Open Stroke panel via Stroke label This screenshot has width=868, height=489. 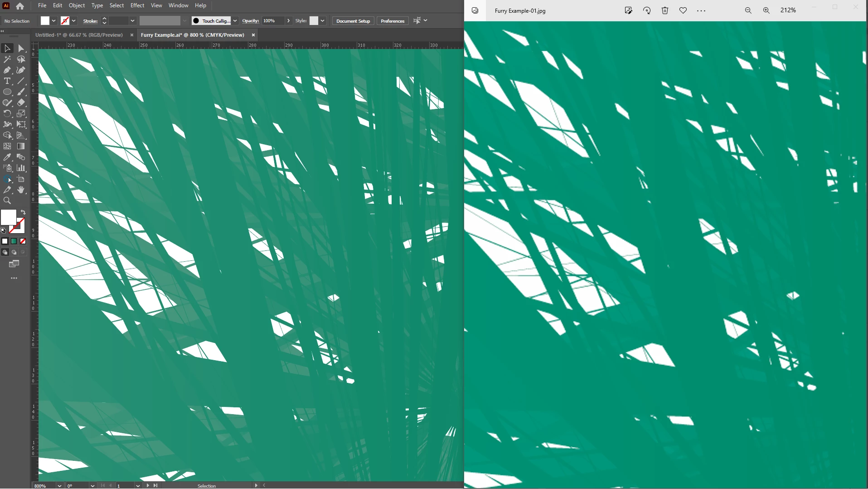[90, 21]
